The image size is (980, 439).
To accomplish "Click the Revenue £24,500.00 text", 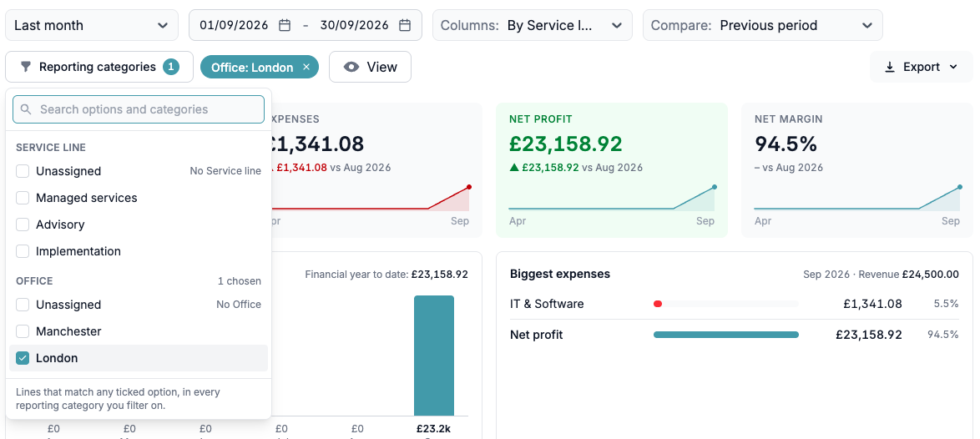I will pyautogui.click(x=909, y=274).
